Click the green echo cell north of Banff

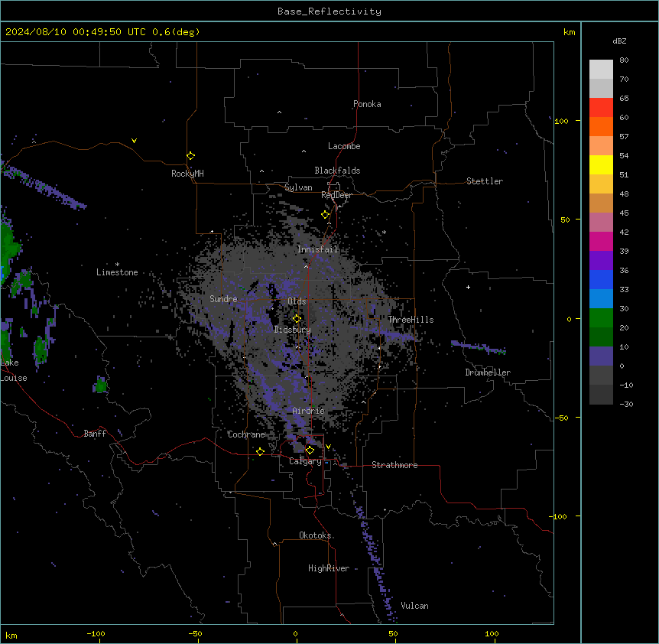tap(100, 385)
